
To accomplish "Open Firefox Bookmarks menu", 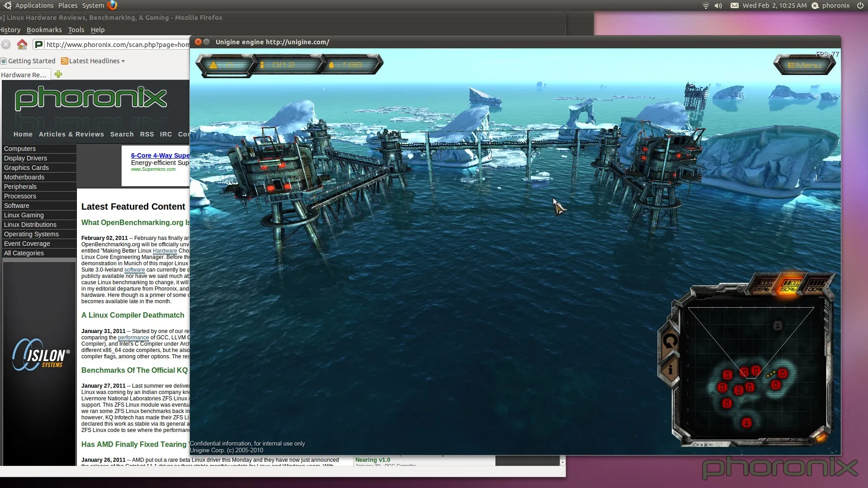I will [x=44, y=30].
